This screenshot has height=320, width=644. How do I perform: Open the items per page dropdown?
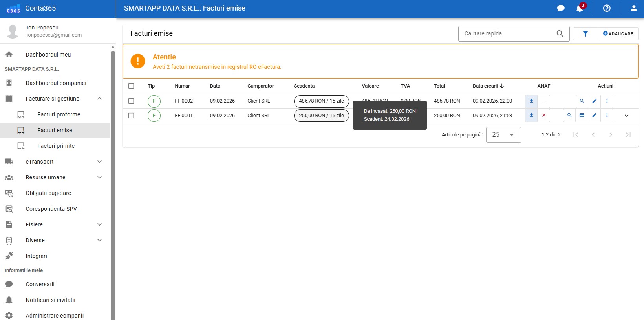click(x=503, y=135)
